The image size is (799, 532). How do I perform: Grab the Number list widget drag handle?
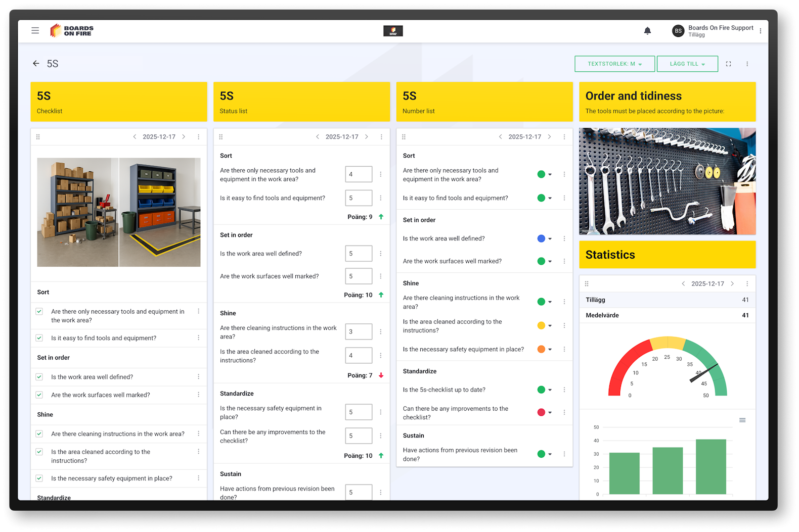[x=404, y=137]
